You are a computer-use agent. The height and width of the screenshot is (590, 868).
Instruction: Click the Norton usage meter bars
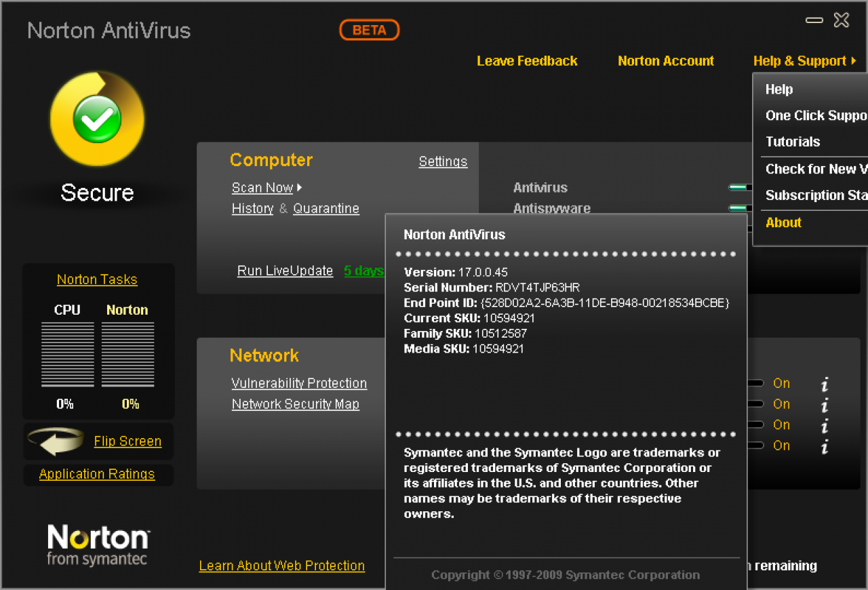click(127, 355)
